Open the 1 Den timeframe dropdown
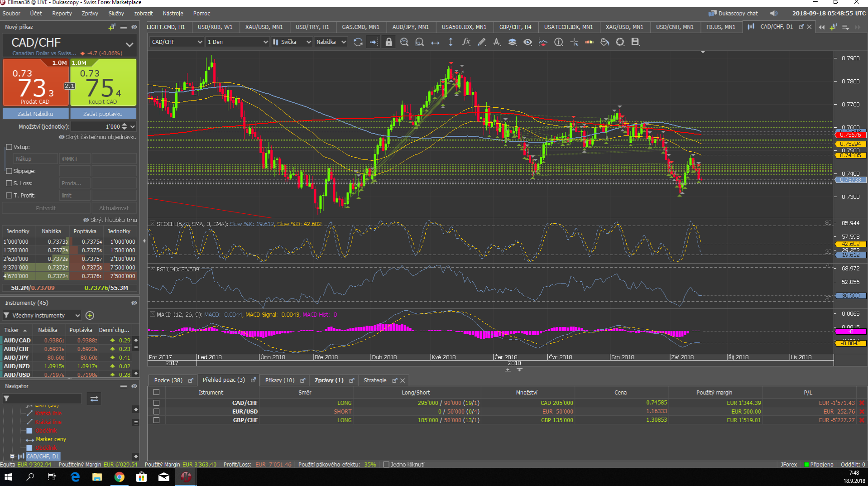This screenshot has height=486, width=868. [237, 42]
